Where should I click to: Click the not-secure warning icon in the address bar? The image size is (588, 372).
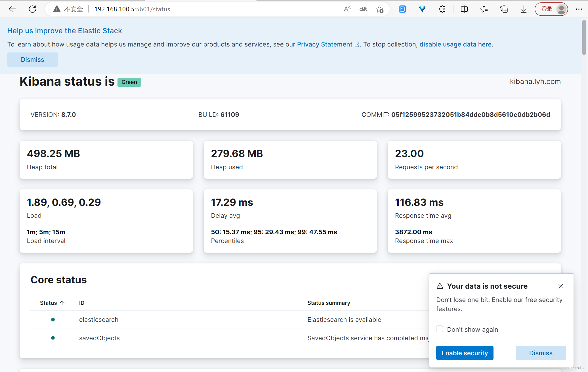57,9
